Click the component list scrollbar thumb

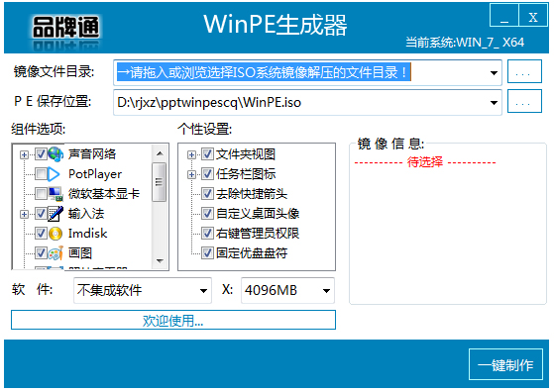pyautogui.click(x=159, y=182)
